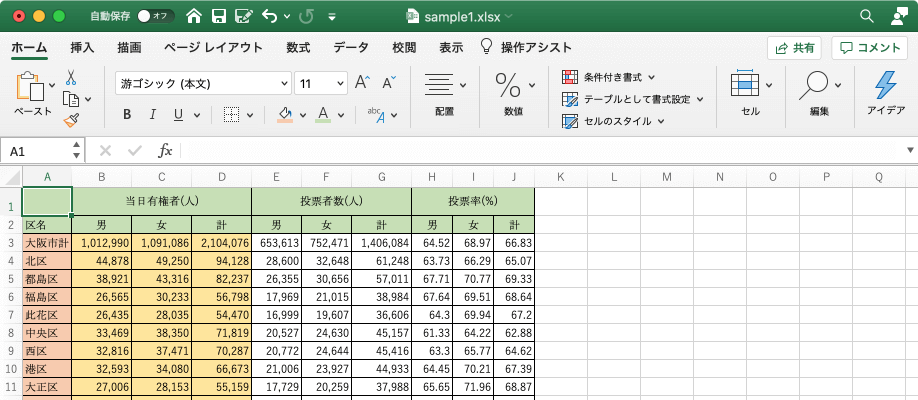Open the 数値 number format menu
Viewport: 918px width, 400px height.
point(515,93)
